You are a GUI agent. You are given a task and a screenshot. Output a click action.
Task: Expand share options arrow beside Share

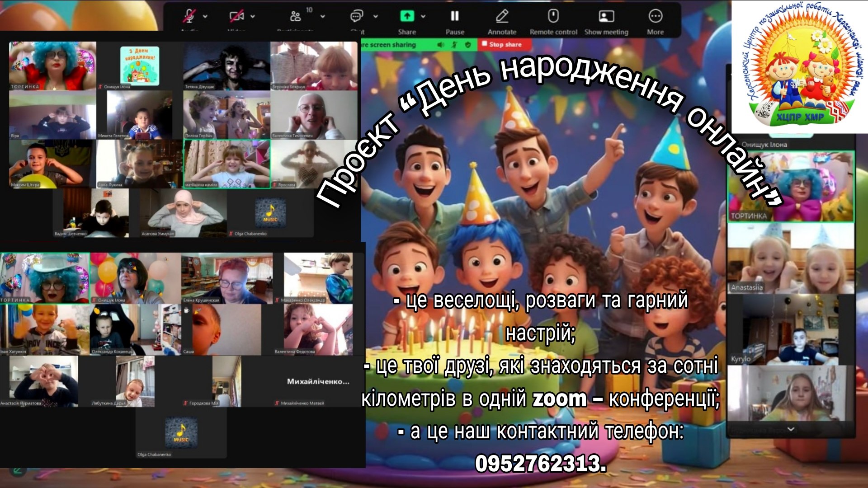[x=423, y=16]
